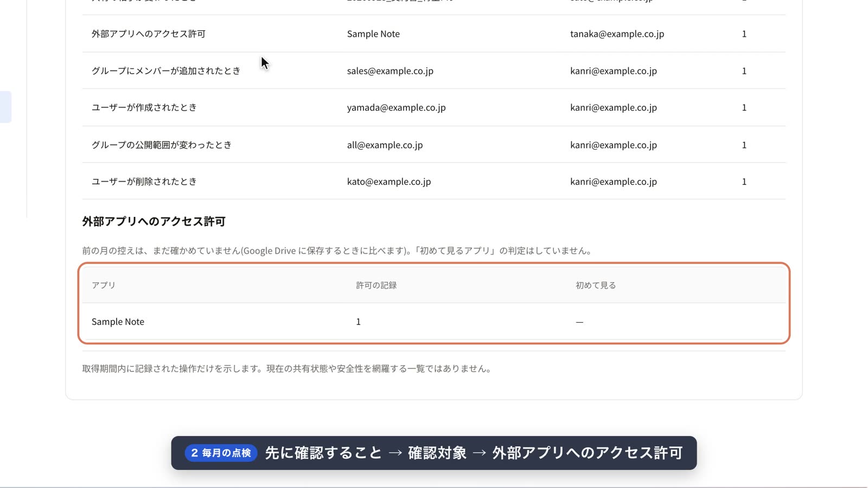This screenshot has height=488, width=868.
Task: Click the 外部アプリへのアクセス許可 section heading
Action: (x=154, y=221)
